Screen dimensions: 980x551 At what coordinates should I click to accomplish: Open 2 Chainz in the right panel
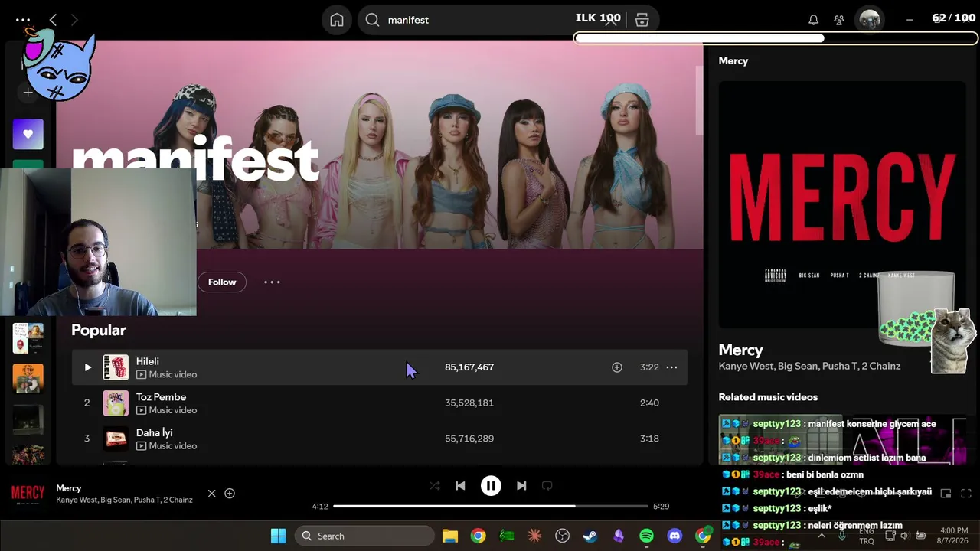[x=880, y=366]
